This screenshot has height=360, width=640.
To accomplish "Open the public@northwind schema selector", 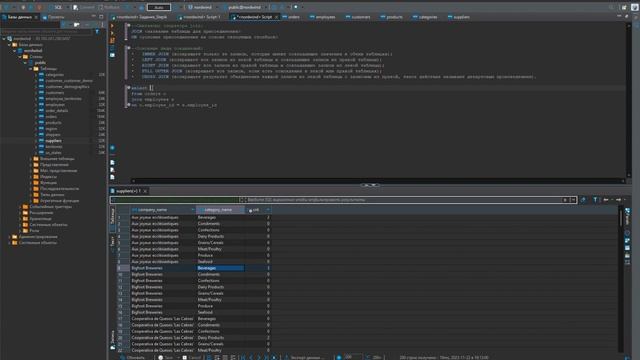I will tap(244, 7).
